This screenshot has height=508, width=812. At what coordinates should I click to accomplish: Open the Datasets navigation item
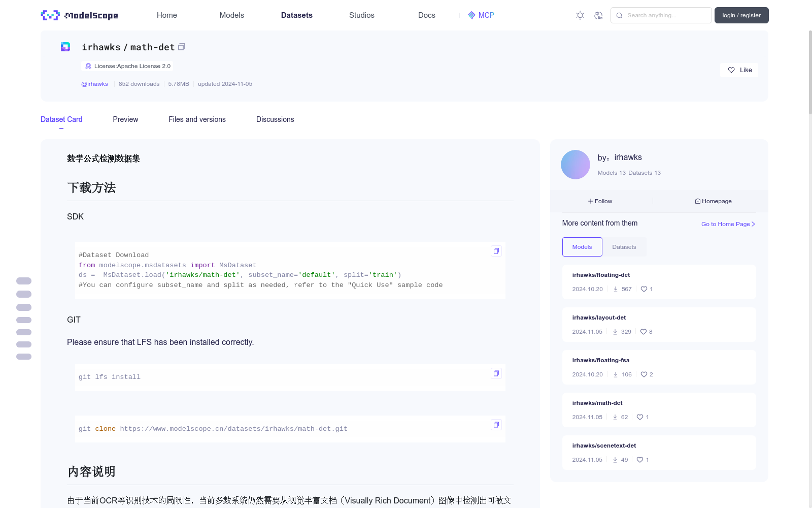click(x=297, y=15)
